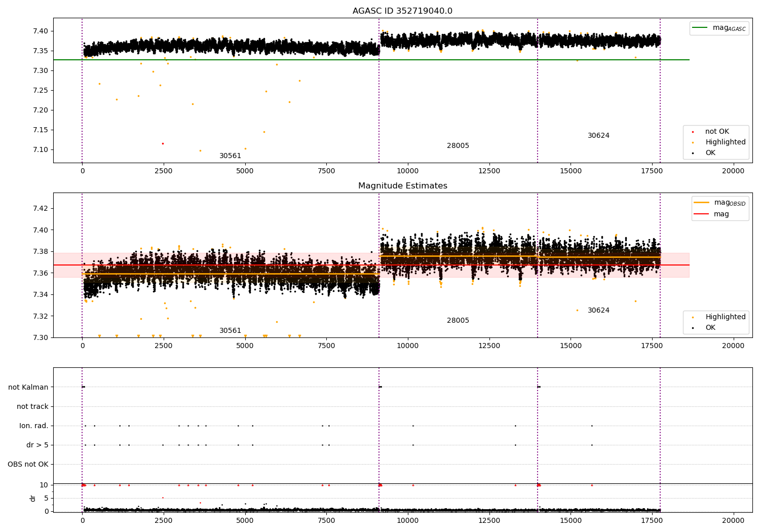Click x-tick 5000 under the top plot
The image size is (760, 532).
tap(245, 171)
